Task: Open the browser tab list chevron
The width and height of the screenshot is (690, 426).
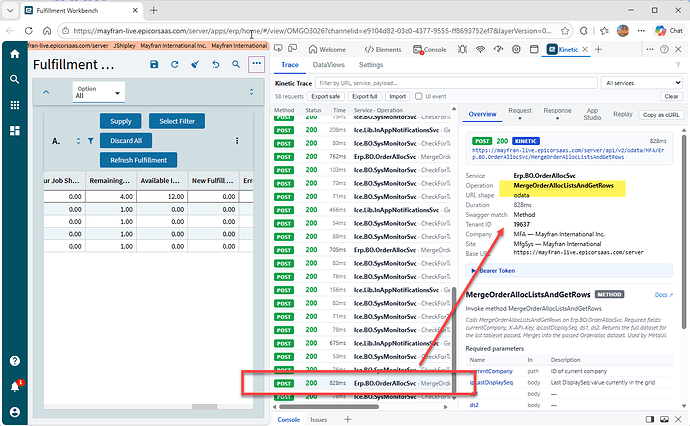Action: pos(10,10)
